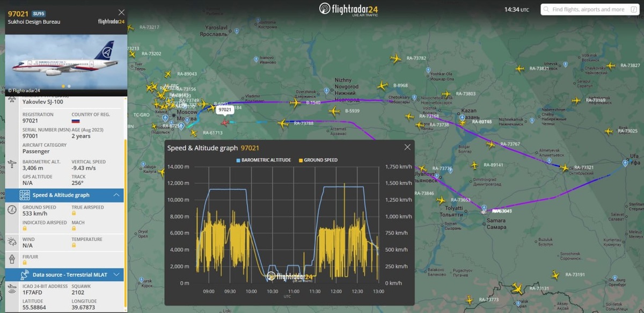Select the first photo carousel dot
The width and height of the screenshot is (644, 313).
click(x=64, y=86)
